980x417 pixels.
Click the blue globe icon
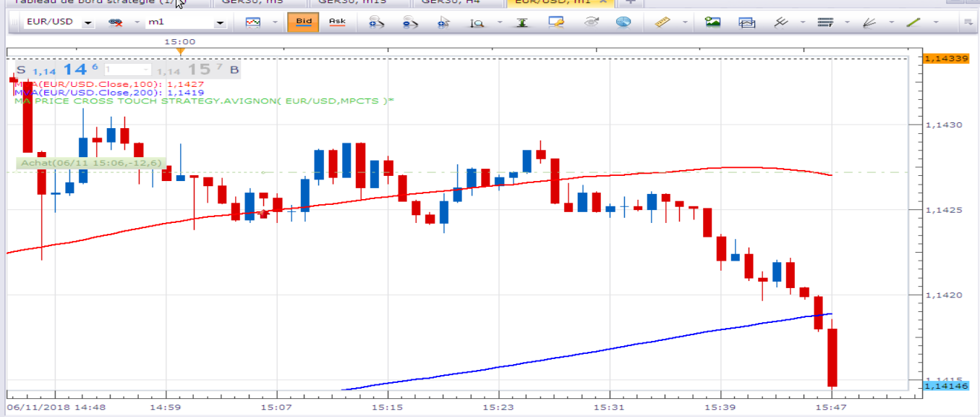(x=623, y=22)
